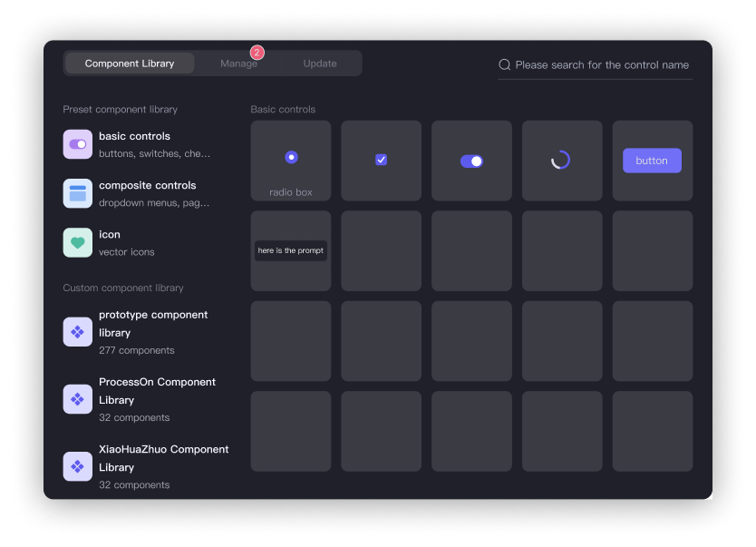Switch to the Update tab
Screen dimensions: 756x547
[320, 63]
